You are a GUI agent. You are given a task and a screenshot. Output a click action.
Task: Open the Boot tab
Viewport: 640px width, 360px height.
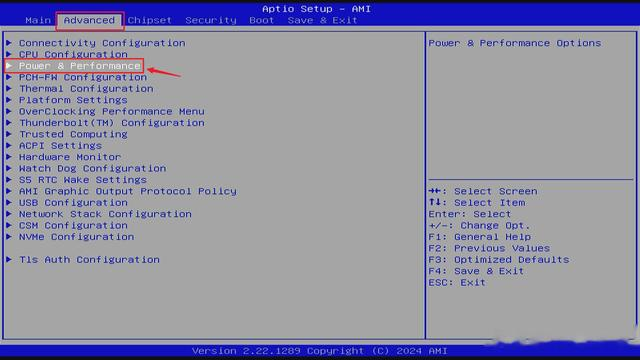262,20
